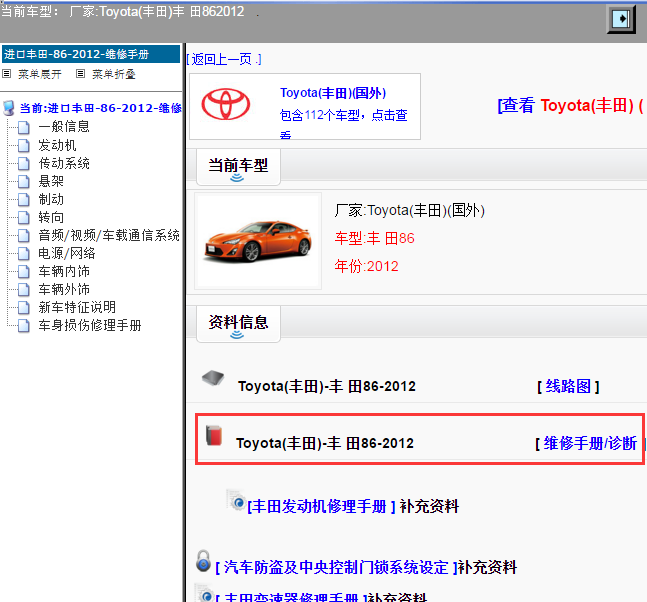Click the 年份:2012 red text
647x602 pixels.
click(366, 266)
